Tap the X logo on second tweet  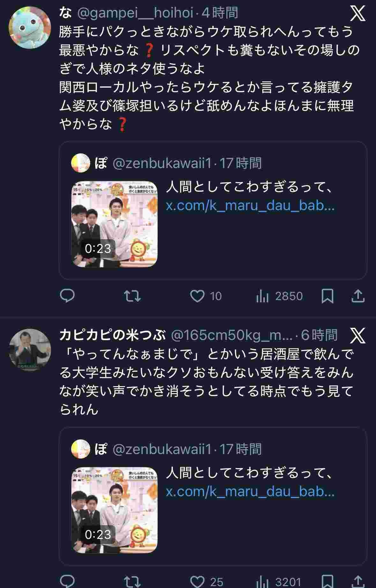point(358,335)
